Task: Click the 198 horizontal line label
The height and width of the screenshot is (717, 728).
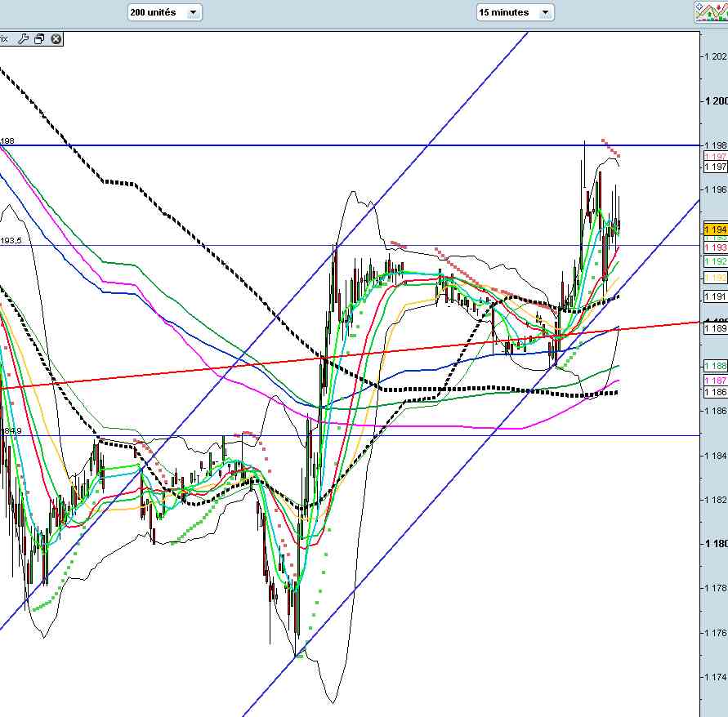Action: tap(7, 140)
